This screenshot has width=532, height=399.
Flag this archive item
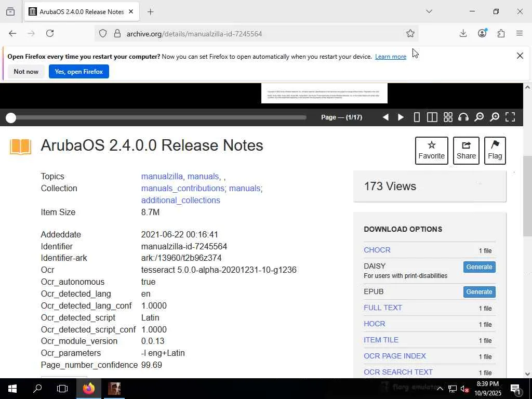click(495, 151)
